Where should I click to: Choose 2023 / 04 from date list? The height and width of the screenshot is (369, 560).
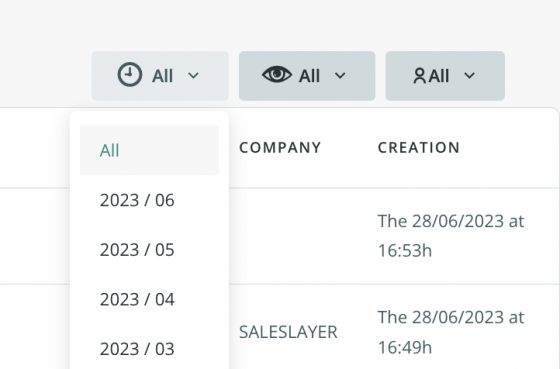(x=149, y=299)
